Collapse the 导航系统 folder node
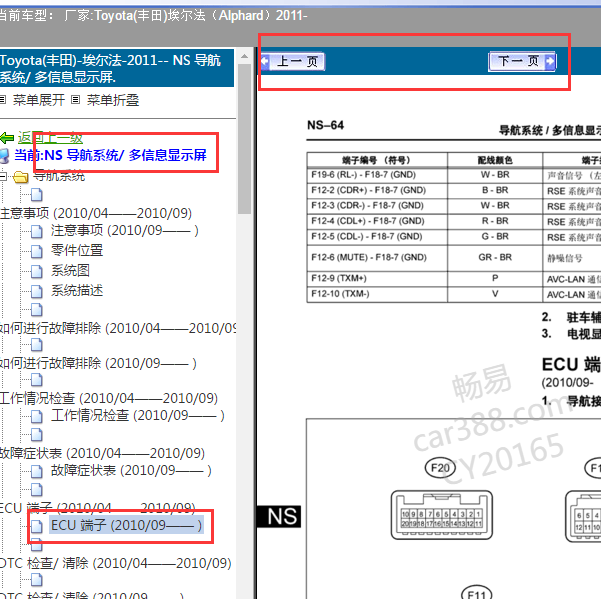 tap(3, 176)
